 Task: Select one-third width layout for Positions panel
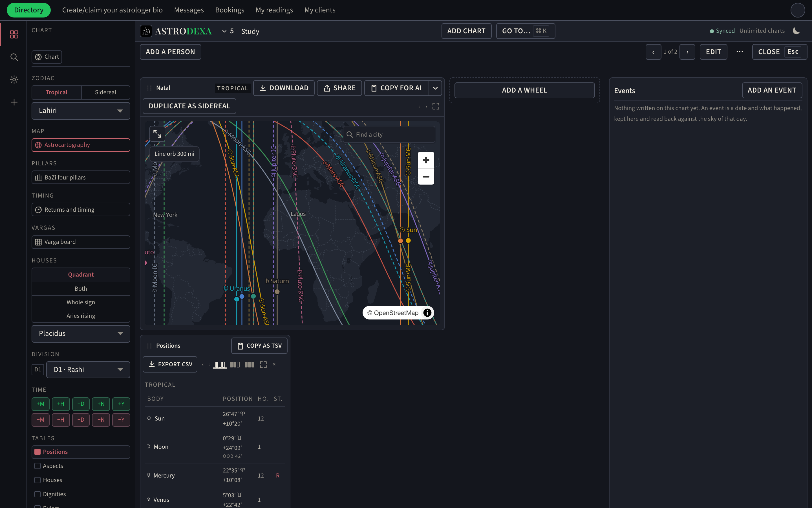(220, 365)
